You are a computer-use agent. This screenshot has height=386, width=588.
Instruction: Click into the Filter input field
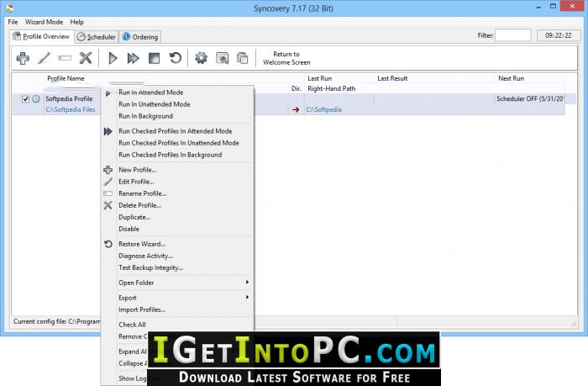[x=513, y=35]
